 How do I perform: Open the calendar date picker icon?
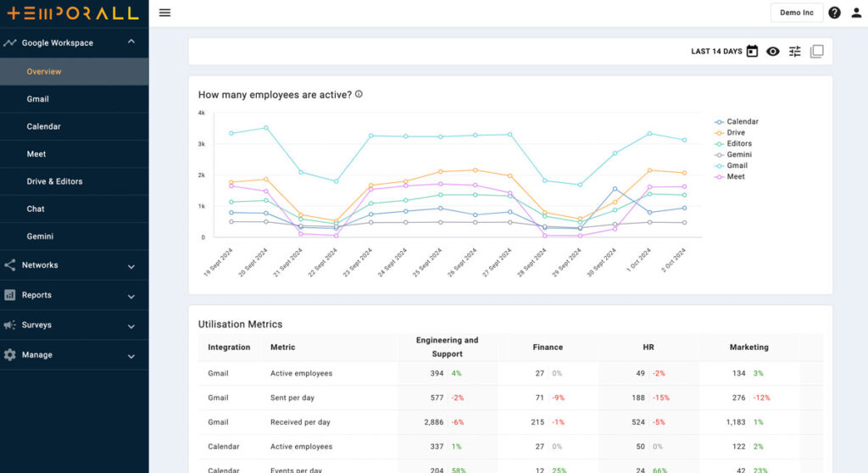pos(752,52)
